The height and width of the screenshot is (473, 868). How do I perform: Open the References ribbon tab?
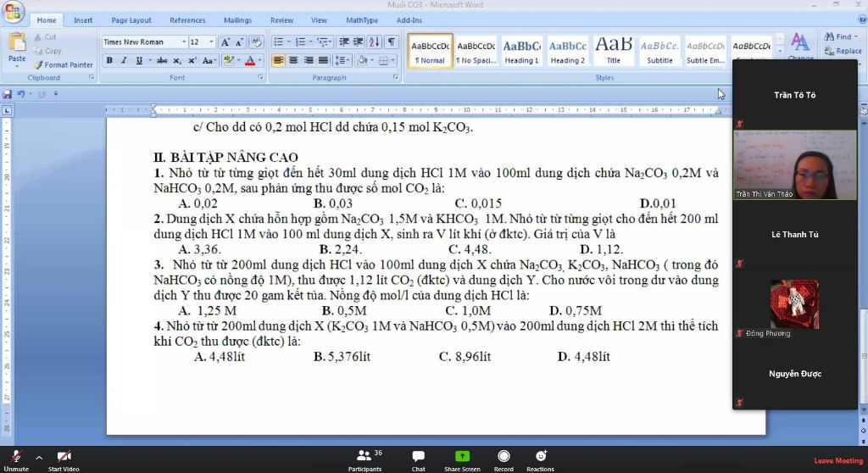pos(187,20)
